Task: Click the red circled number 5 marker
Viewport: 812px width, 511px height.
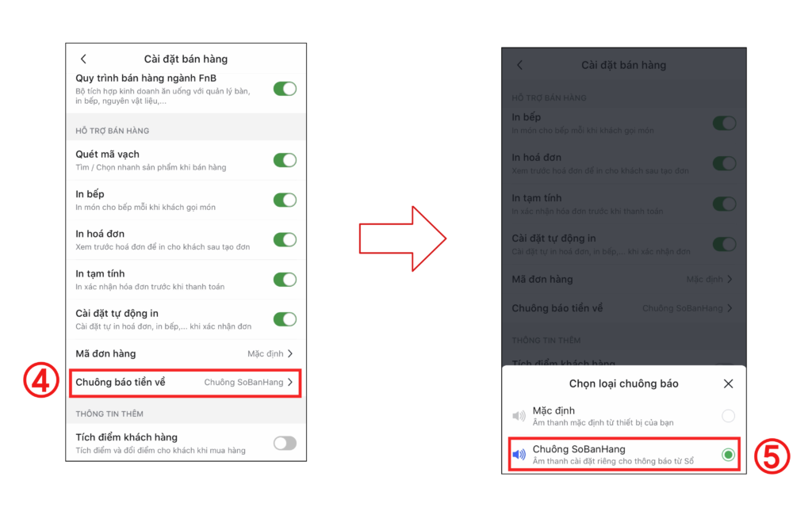Action: coord(772,456)
